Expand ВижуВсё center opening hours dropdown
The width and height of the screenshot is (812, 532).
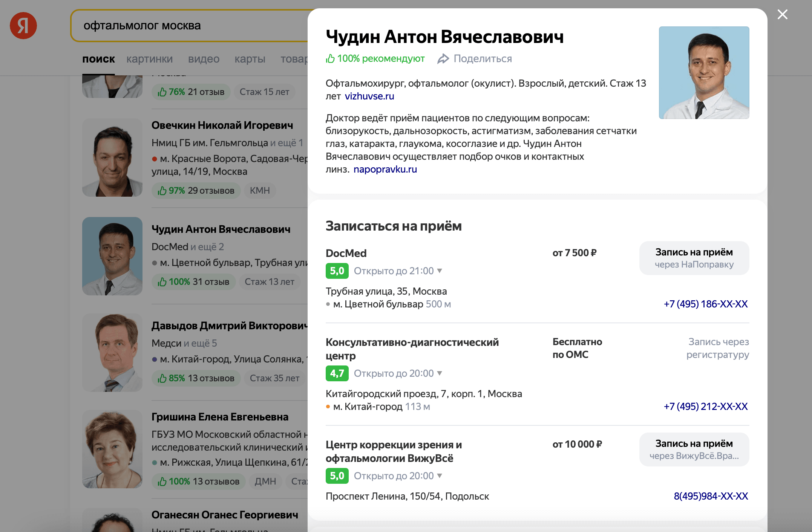(x=440, y=476)
